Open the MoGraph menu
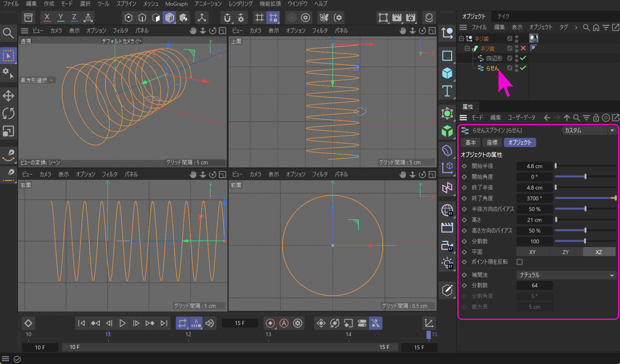620x364 pixels. (x=176, y=4)
